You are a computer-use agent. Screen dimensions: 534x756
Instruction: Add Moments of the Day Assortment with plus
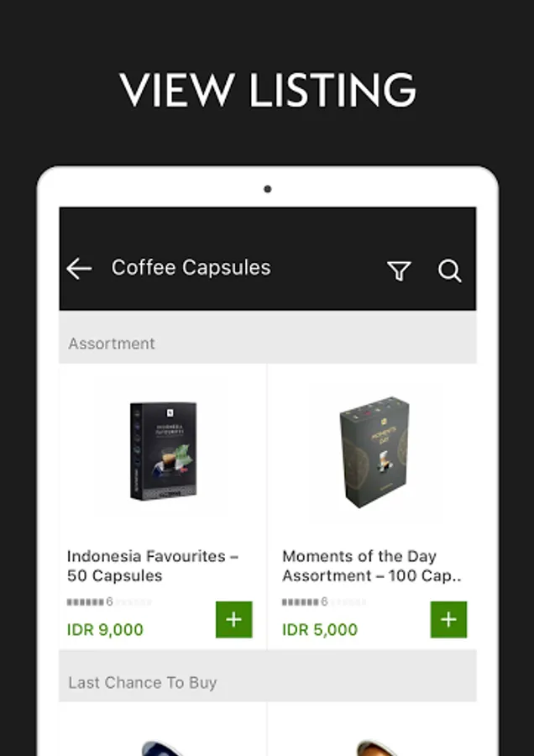click(448, 620)
